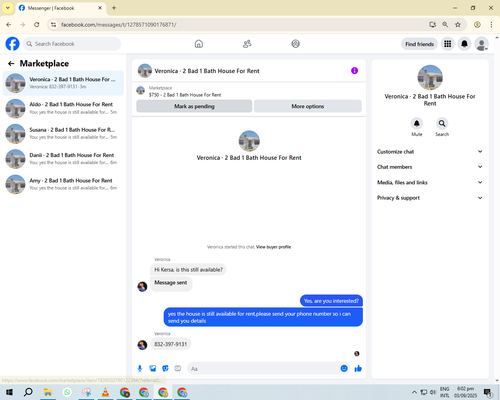This screenshot has height=400, width=500.
Task: Click the choose sticker icon
Action: click(165, 368)
